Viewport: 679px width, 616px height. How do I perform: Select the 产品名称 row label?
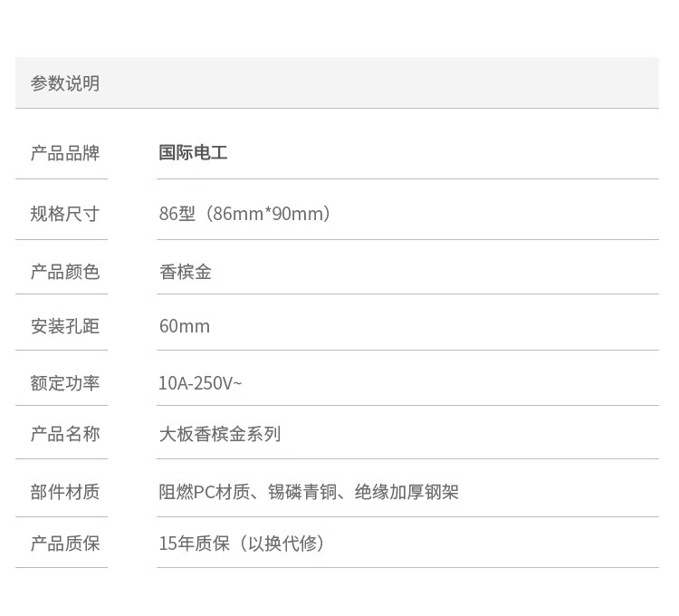(65, 434)
